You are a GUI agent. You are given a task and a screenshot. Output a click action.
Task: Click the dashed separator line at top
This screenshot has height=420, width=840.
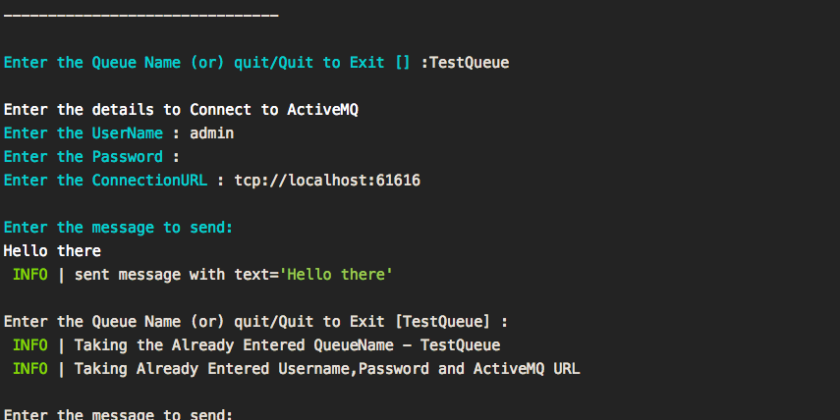click(x=141, y=16)
